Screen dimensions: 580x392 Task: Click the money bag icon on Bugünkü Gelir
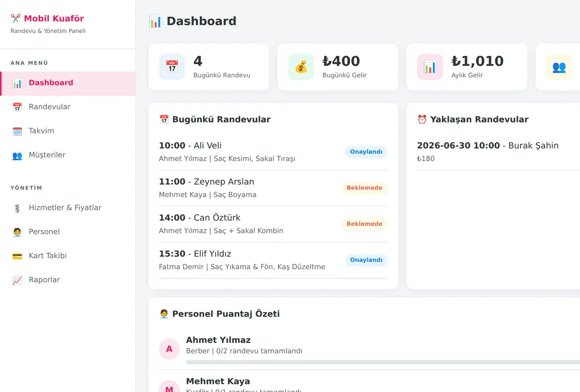301,67
